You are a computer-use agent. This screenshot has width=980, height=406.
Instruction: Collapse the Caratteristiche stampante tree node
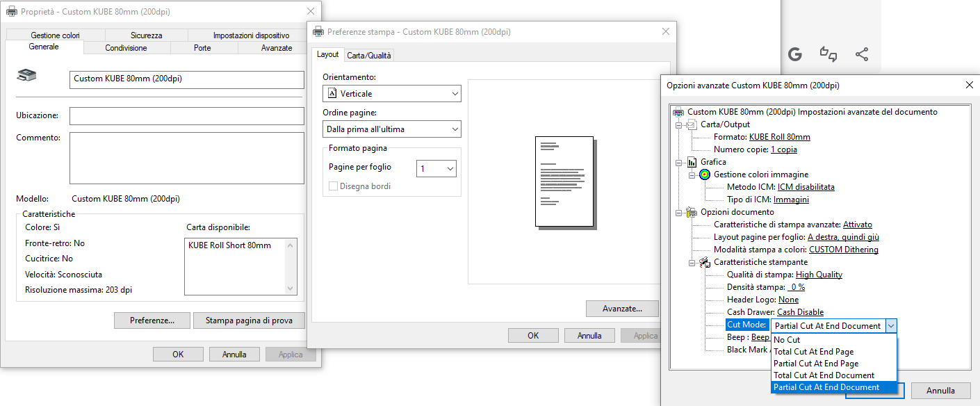(692, 262)
